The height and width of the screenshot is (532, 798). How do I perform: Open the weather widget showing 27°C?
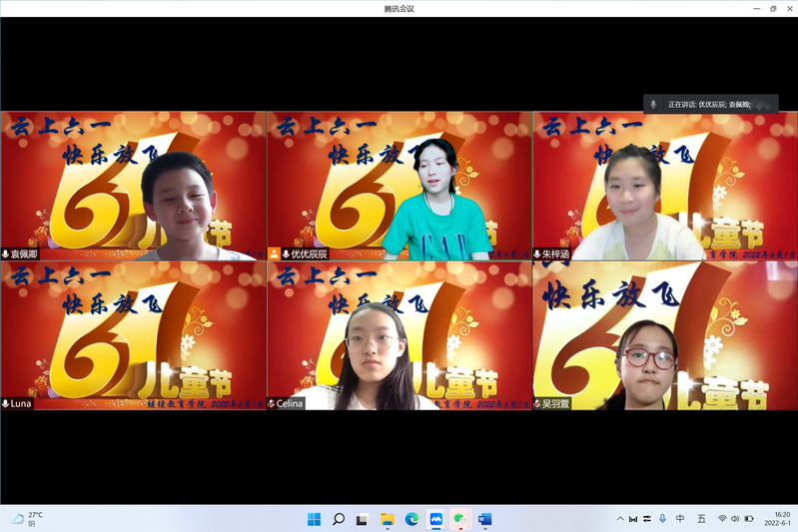pyautogui.click(x=28, y=519)
